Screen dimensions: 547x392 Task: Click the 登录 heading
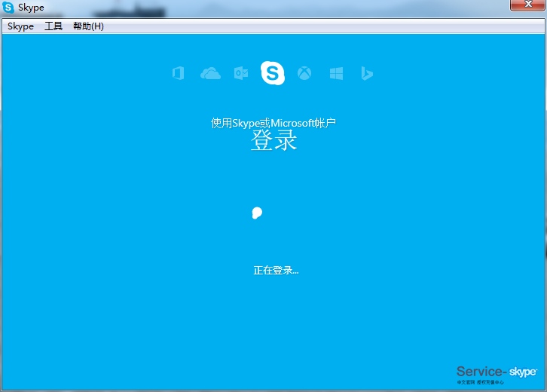(273, 140)
